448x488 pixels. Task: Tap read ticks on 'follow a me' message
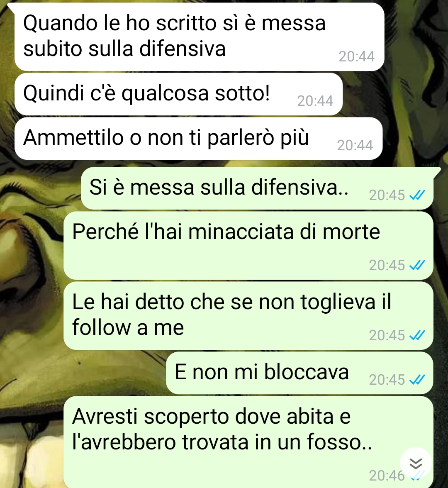click(x=417, y=335)
